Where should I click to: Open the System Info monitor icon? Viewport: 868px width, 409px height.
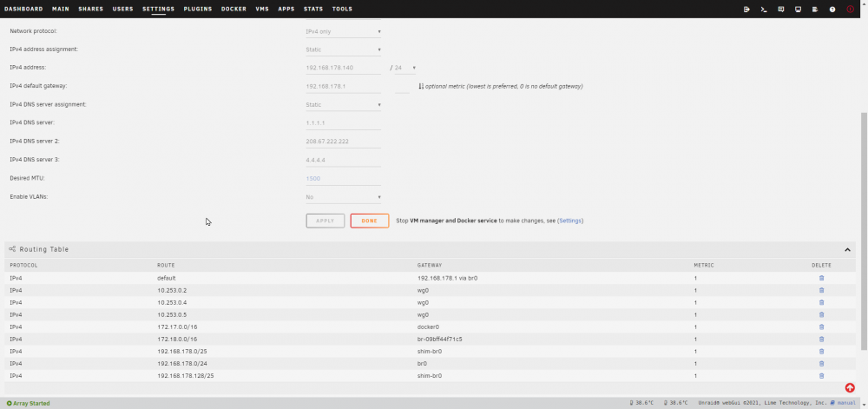799,9
